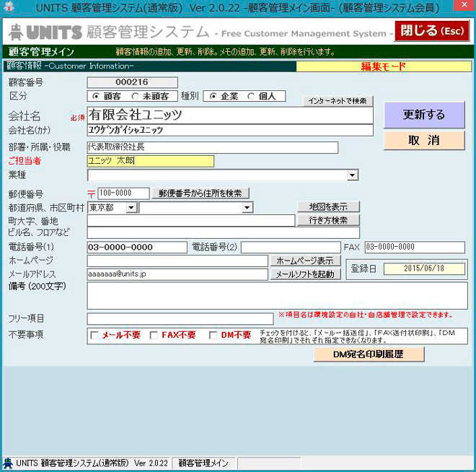Click the postal code field 100-0000
The width and height of the screenshot is (476, 472).
123,193
